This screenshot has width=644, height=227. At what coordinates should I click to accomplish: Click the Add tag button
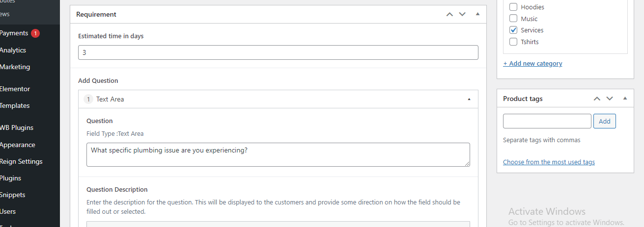click(x=604, y=121)
